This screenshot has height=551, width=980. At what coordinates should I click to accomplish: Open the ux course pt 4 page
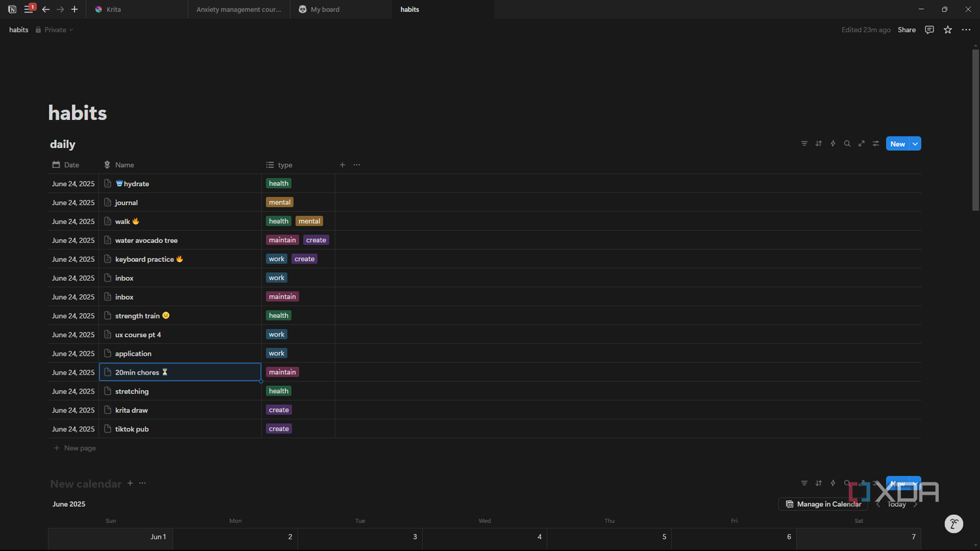(x=138, y=335)
